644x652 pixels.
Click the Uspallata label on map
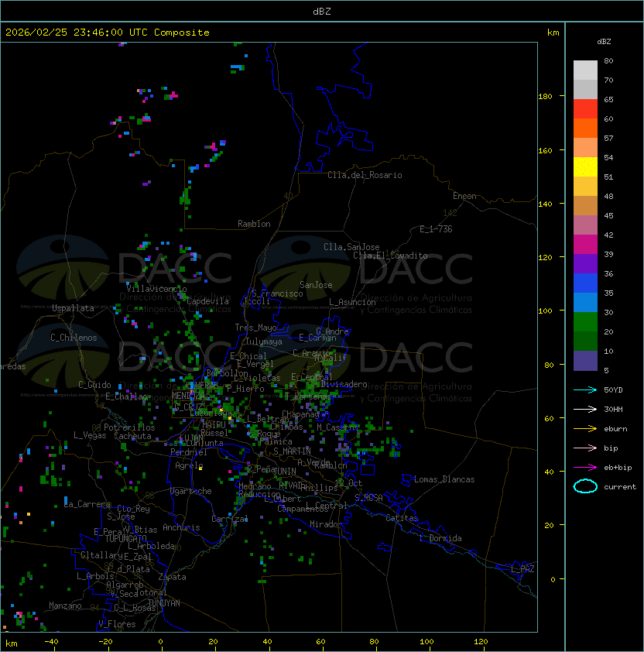73,308
